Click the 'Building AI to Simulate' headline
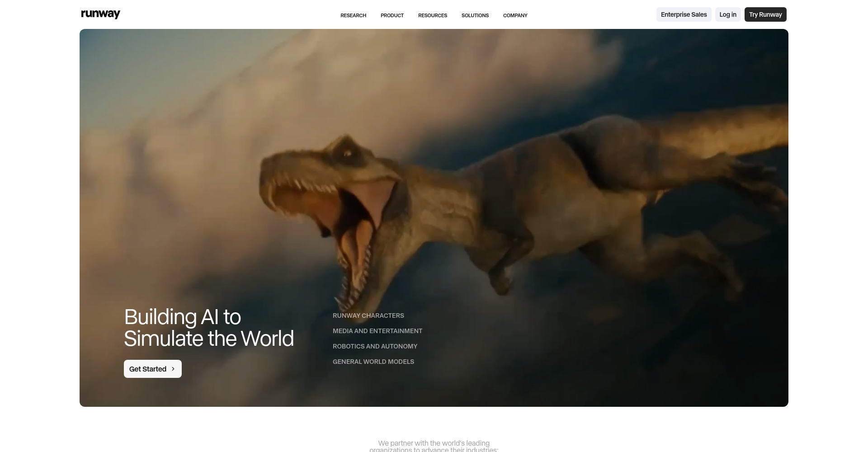The width and height of the screenshot is (868, 452). click(208, 328)
